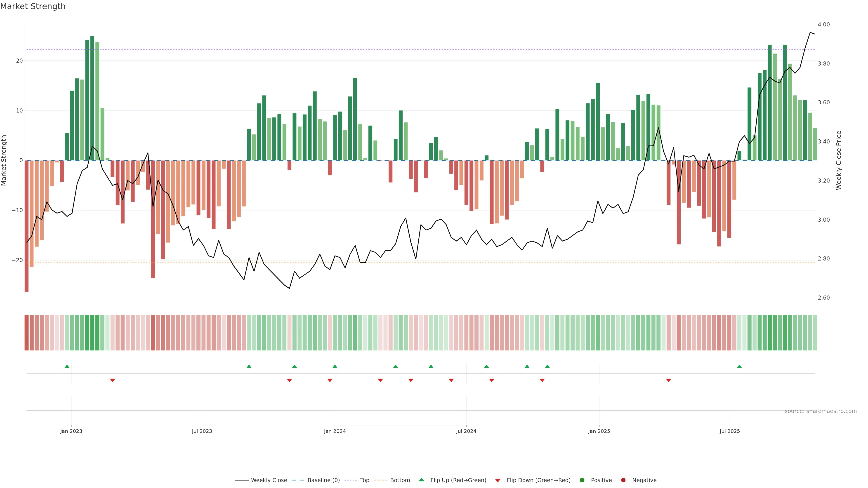The height and width of the screenshot is (488, 868).
Task: Click the Negative red circle legend icon
Action: click(623, 480)
